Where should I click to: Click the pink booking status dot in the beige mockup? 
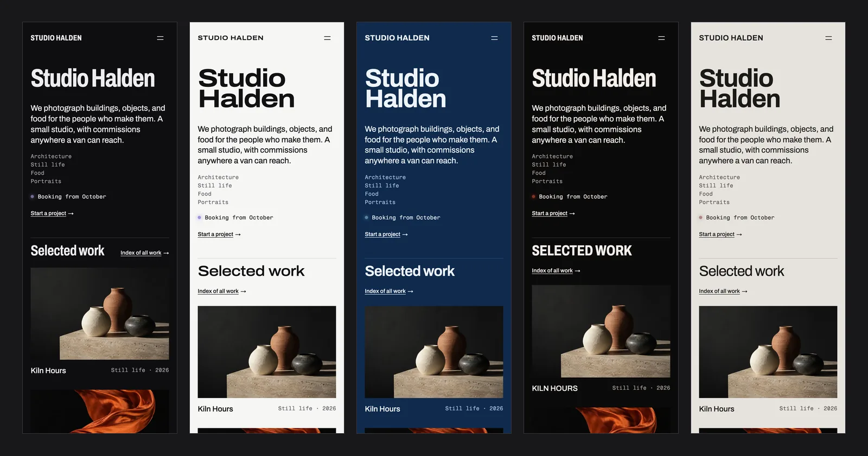(x=701, y=218)
